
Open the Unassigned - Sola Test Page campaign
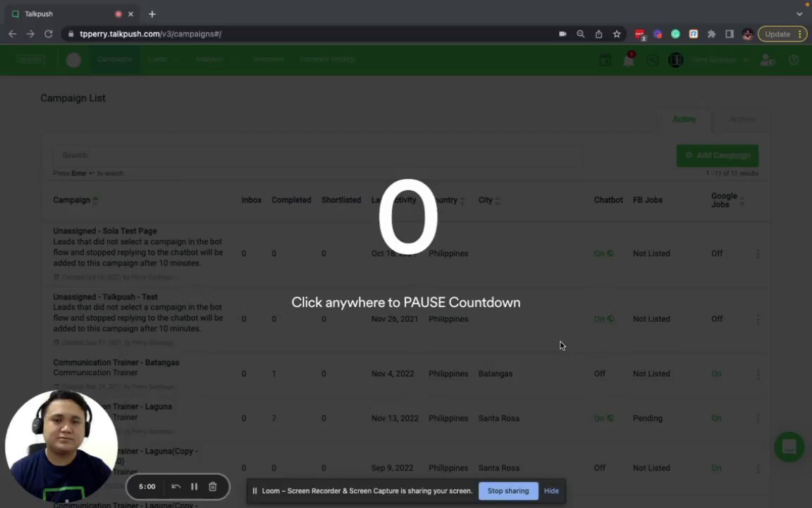pos(104,231)
